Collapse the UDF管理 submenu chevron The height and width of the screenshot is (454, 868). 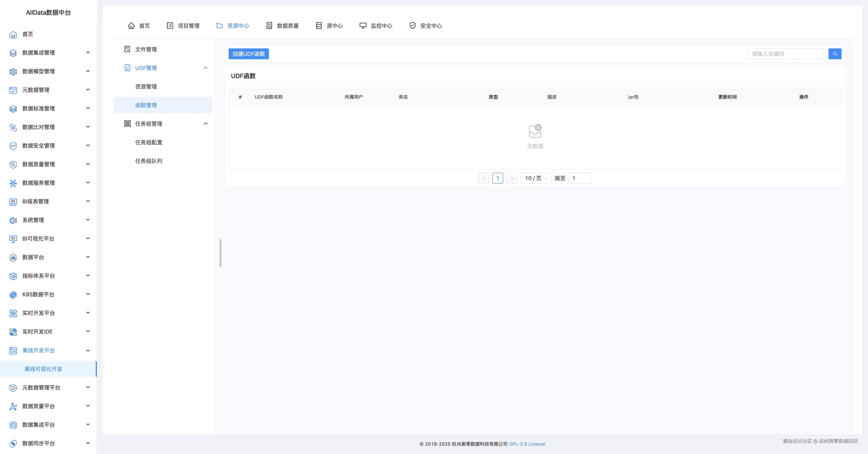tap(206, 68)
